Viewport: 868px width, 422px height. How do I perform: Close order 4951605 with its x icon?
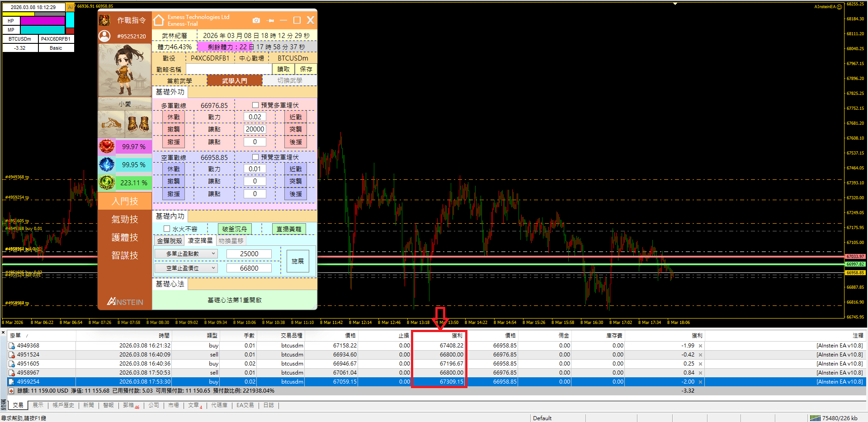[x=701, y=364]
